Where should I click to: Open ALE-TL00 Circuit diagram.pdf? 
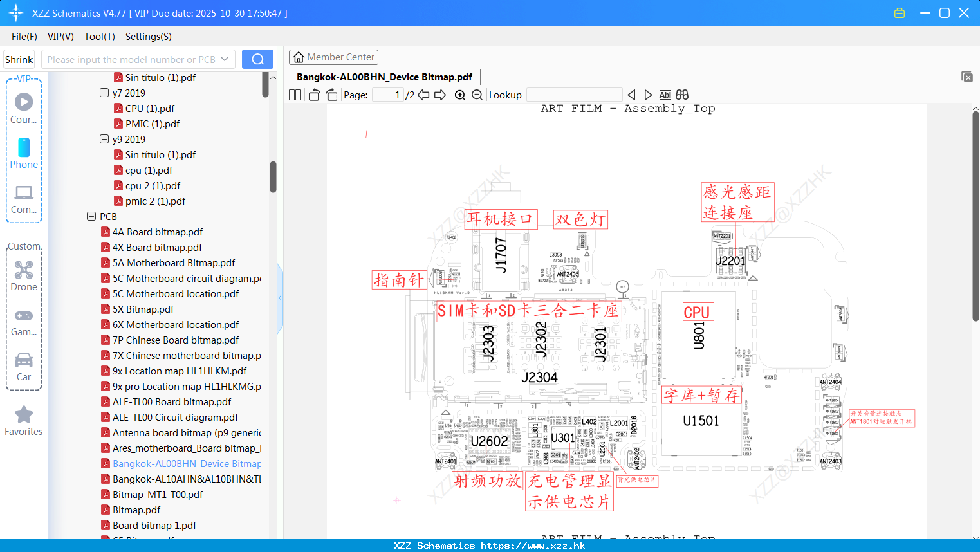175,417
